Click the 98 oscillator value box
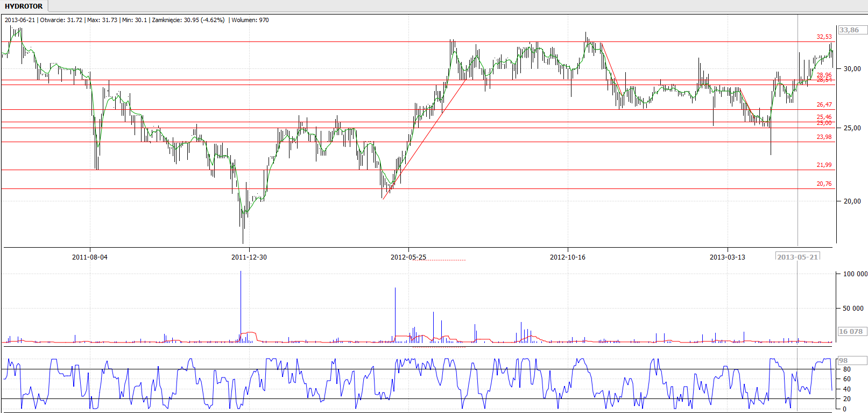868x413 pixels. 852,361
